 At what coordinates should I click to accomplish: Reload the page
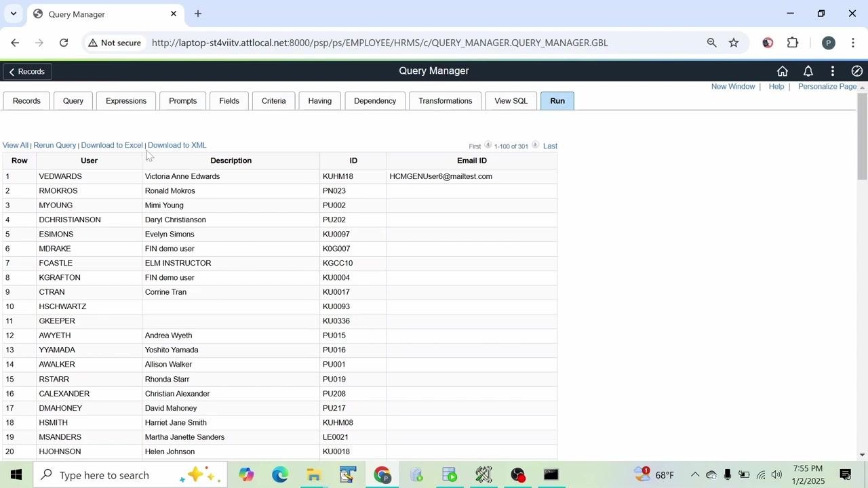point(64,43)
